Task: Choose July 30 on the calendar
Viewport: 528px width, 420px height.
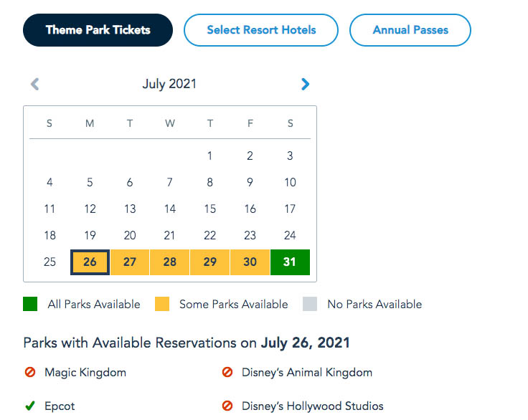Action: click(250, 262)
